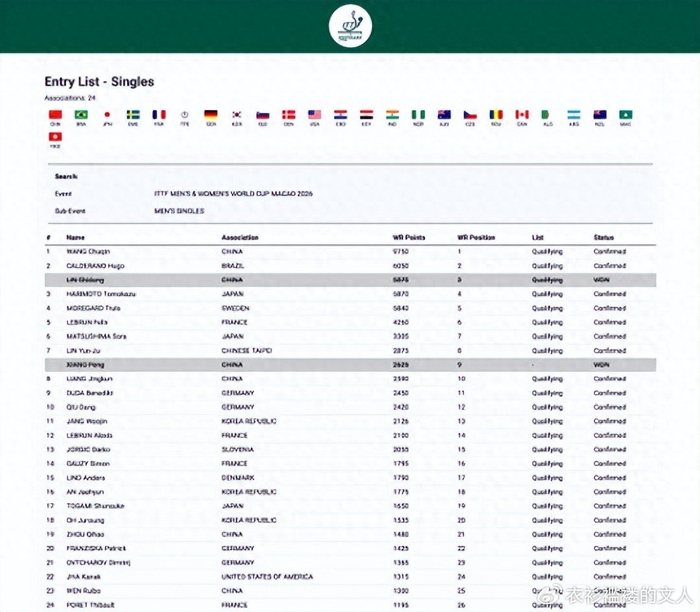
Task: Click the Association column header
Action: coord(241,237)
